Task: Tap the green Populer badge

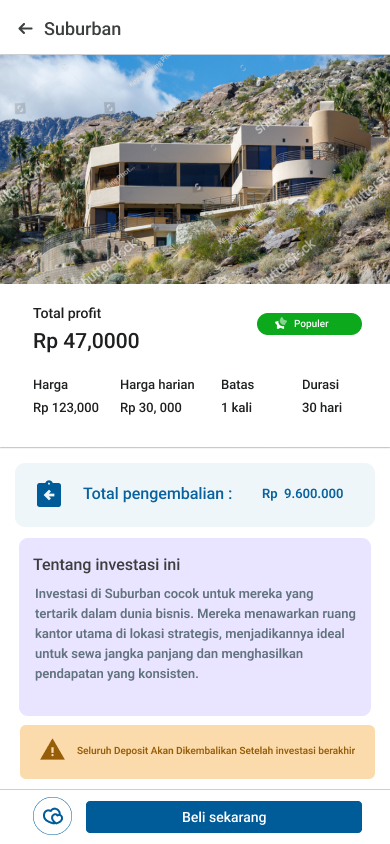Action: pyautogui.click(x=309, y=324)
